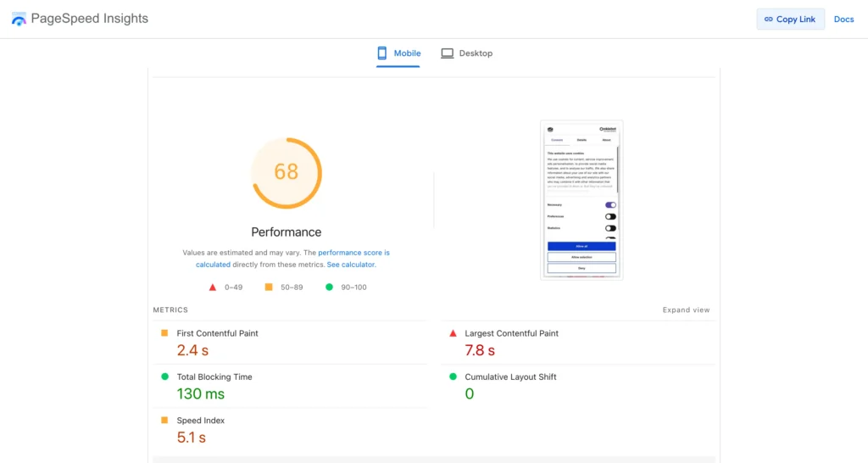Viewport: 868px width, 463px height.
Task: Click the 130 ms value
Action: [x=200, y=393]
